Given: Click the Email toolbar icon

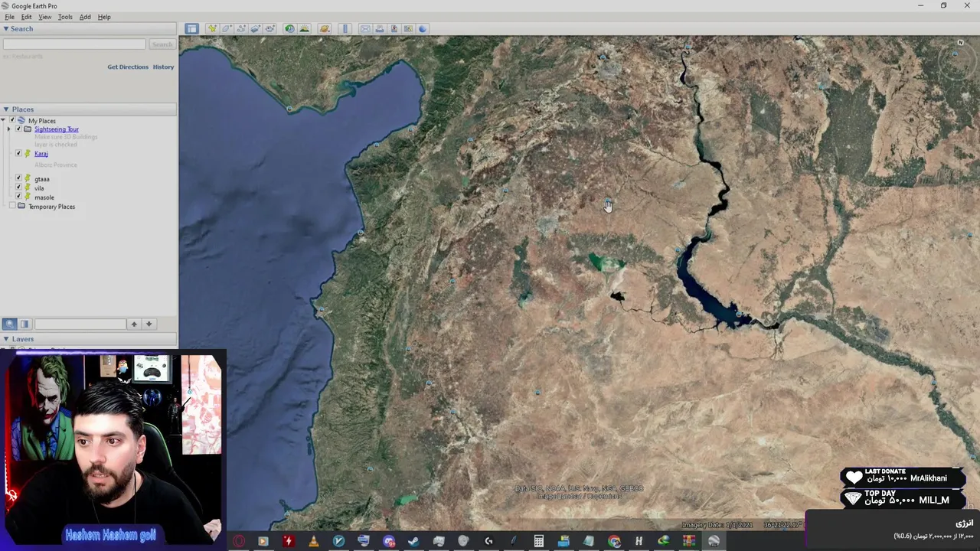Looking at the screenshot, I should click(365, 29).
